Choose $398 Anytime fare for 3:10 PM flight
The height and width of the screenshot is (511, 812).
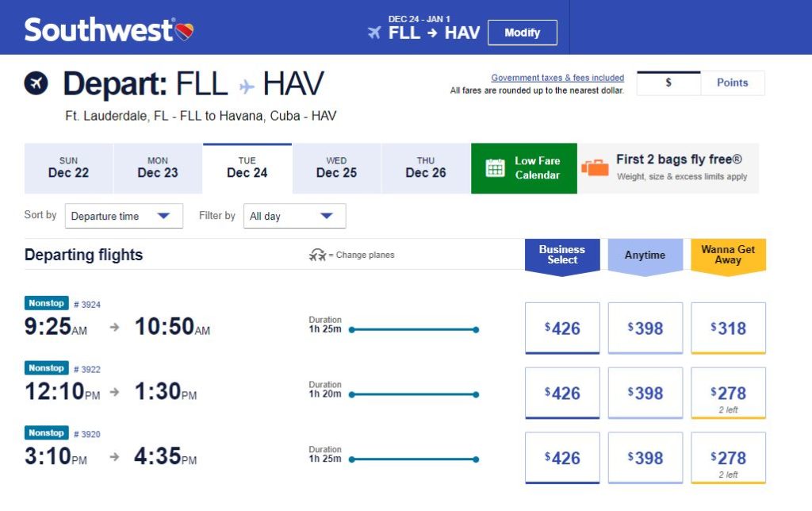tap(645, 458)
